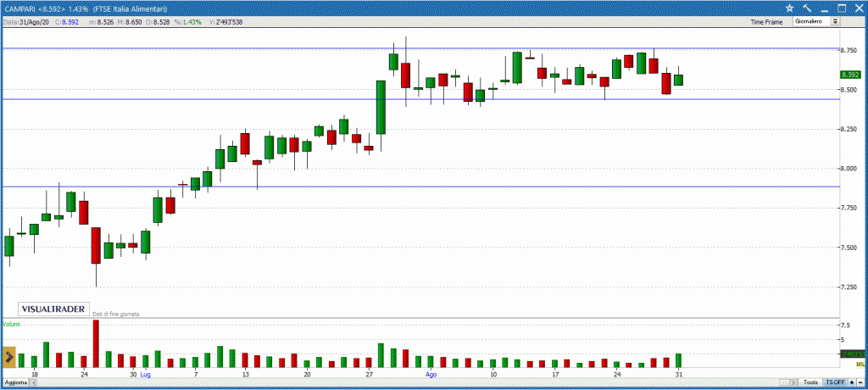This screenshot has height=390, width=868.
Task: Expand side panel with the gold chevron arrow
Action: click(8, 357)
